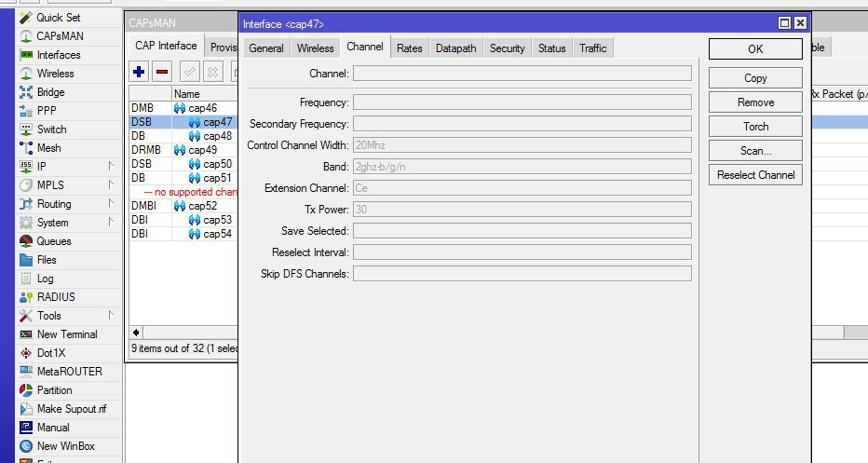
Task: Launch New WinBox from sidebar
Action: (66, 446)
